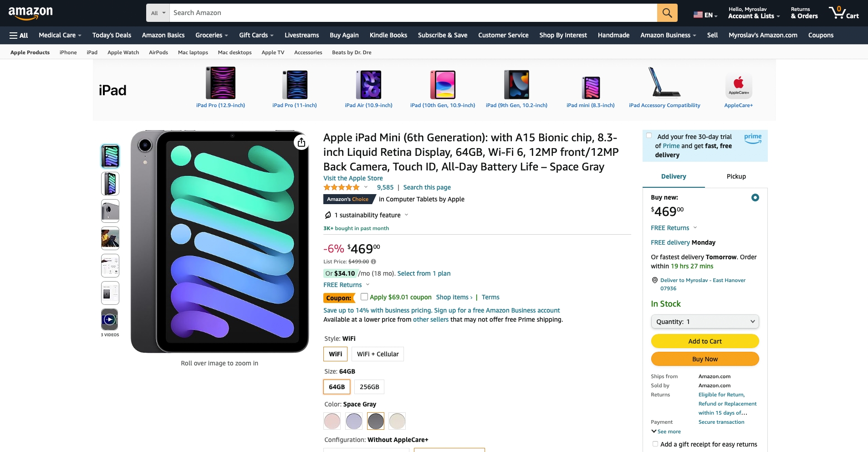Open the search category All dropdown
The image size is (868, 452).
tap(158, 13)
